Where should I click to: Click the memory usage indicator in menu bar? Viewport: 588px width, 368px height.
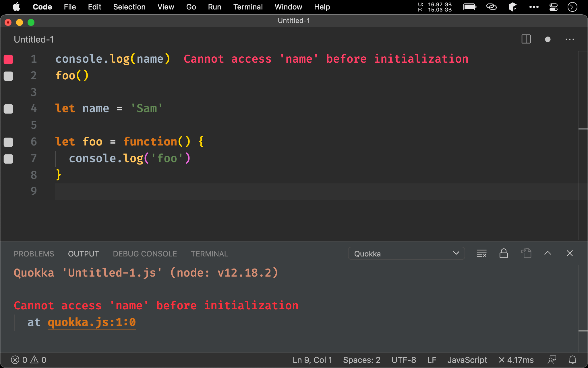[435, 7]
